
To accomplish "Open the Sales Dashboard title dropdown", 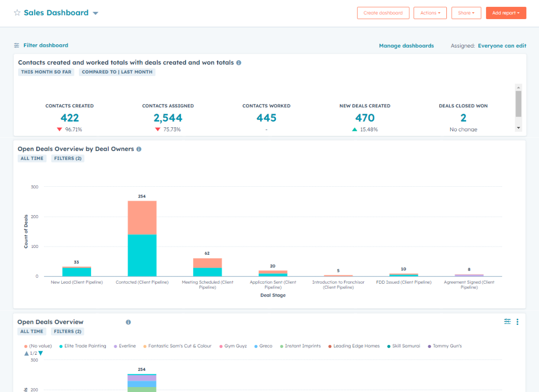I will tap(95, 13).
